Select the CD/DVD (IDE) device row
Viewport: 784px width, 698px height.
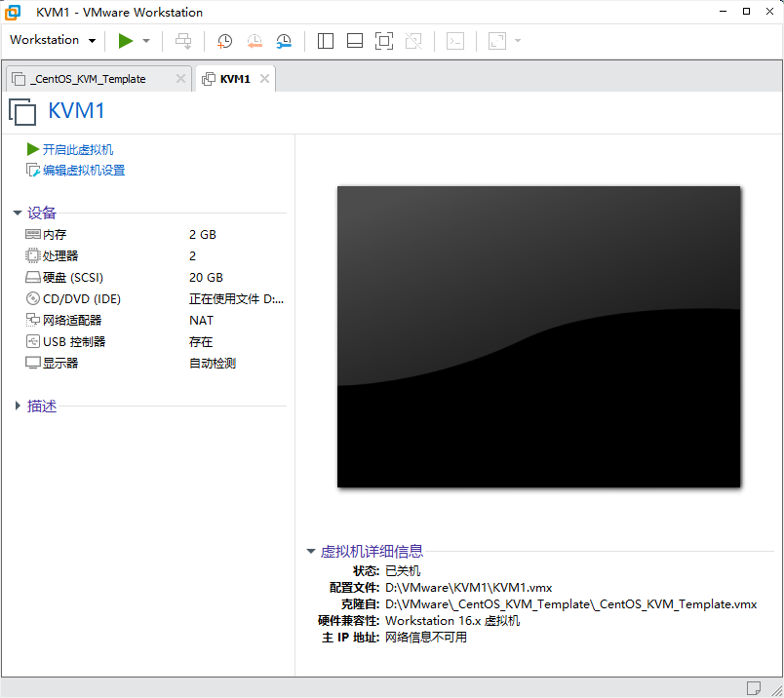154,299
